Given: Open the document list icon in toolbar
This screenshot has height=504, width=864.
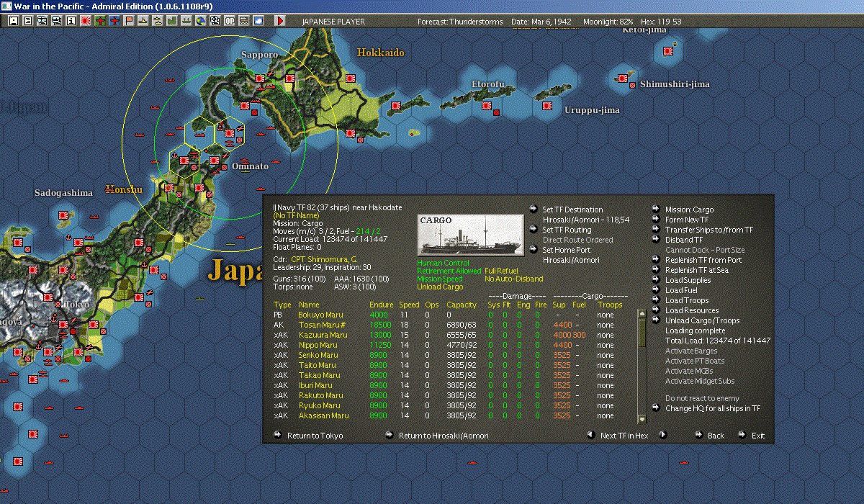Looking at the screenshot, I should pyautogui.click(x=27, y=21).
